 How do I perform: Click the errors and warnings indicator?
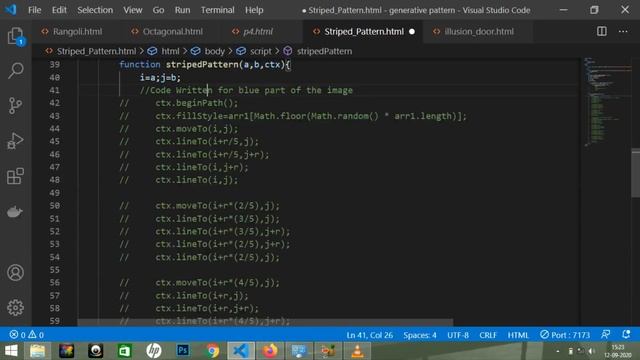[x=27, y=335]
